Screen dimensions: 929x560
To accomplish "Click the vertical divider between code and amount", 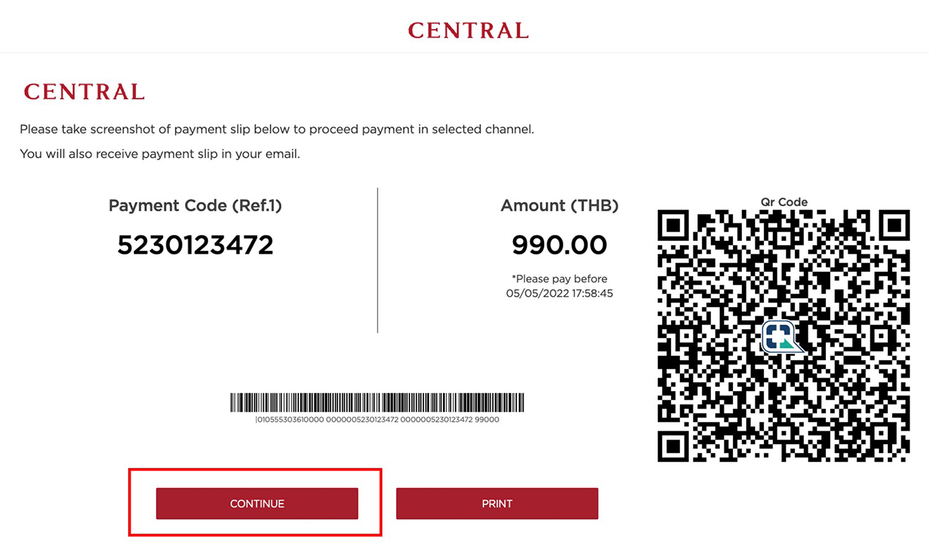I will (x=378, y=260).
